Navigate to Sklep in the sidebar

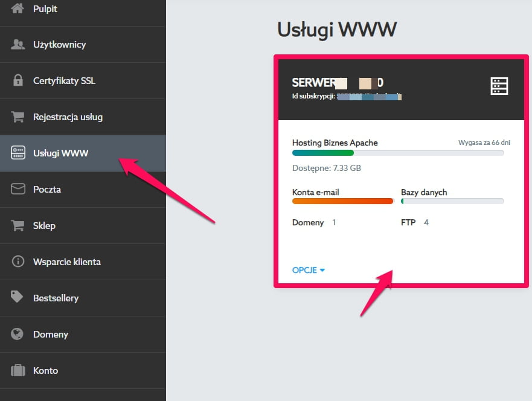(83, 226)
